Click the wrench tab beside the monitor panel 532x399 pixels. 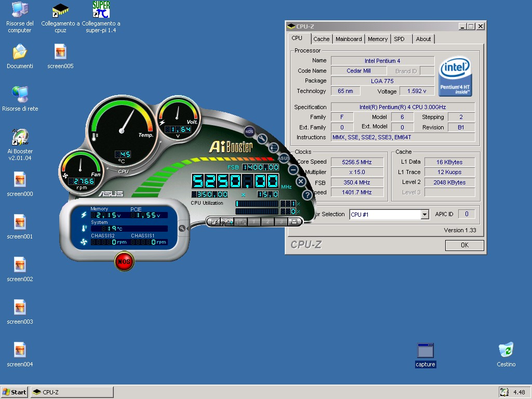point(182,229)
